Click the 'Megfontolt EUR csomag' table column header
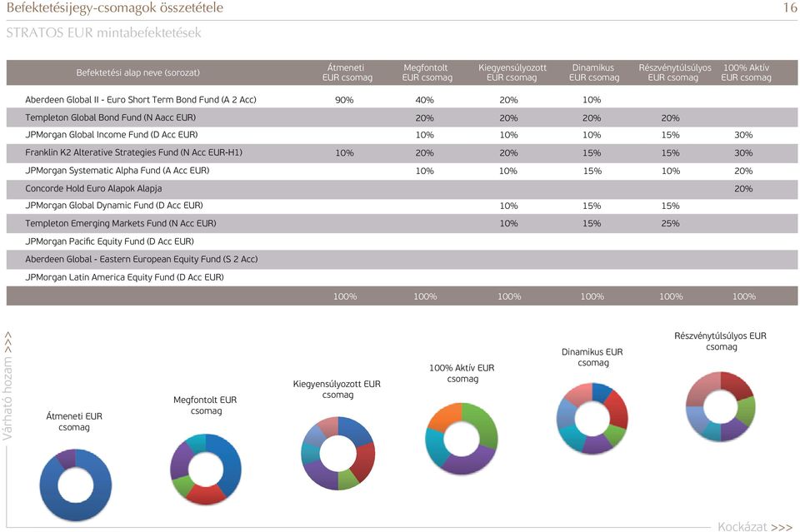This screenshot has height=532, width=800. click(x=427, y=72)
